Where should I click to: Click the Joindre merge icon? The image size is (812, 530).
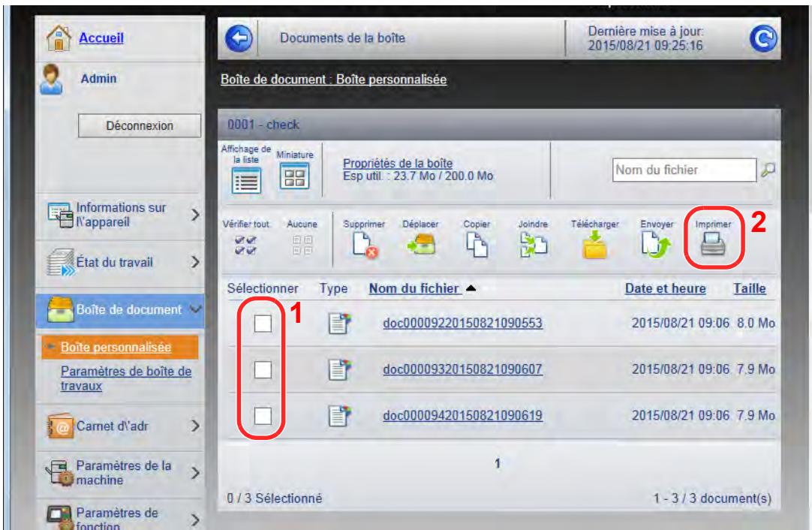(x=534, y=245)
